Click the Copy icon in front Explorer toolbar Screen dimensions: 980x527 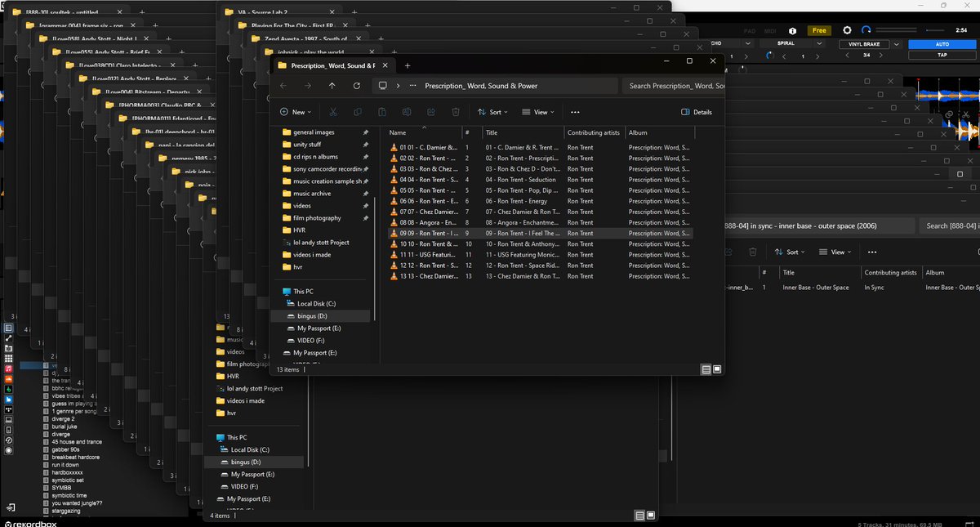[358, 112]
